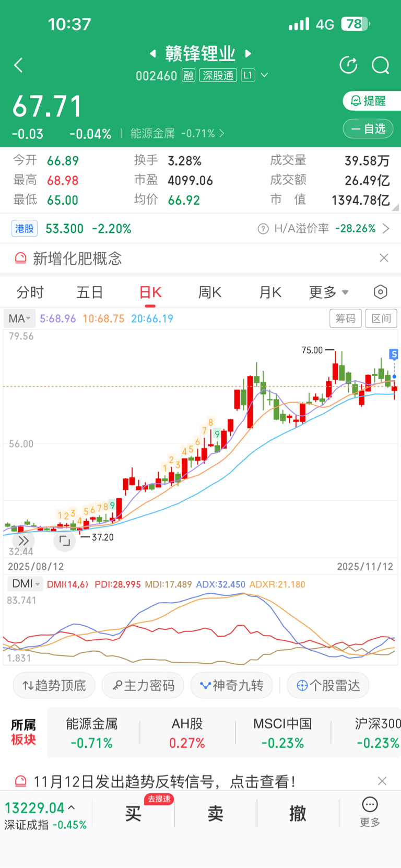The width and height of the screenshot is (401, 868).
Task: Toggle the 筹码 chip distribution button
Action: [x=346, y=319]
